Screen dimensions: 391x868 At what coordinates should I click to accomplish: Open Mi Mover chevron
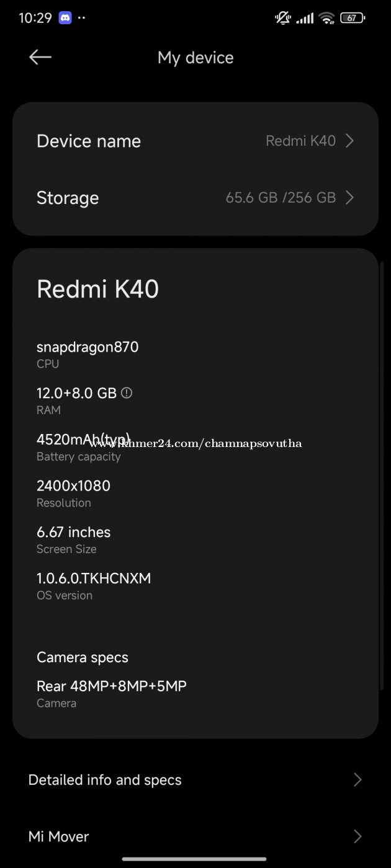pyautogui.click(x=357, y=836)
